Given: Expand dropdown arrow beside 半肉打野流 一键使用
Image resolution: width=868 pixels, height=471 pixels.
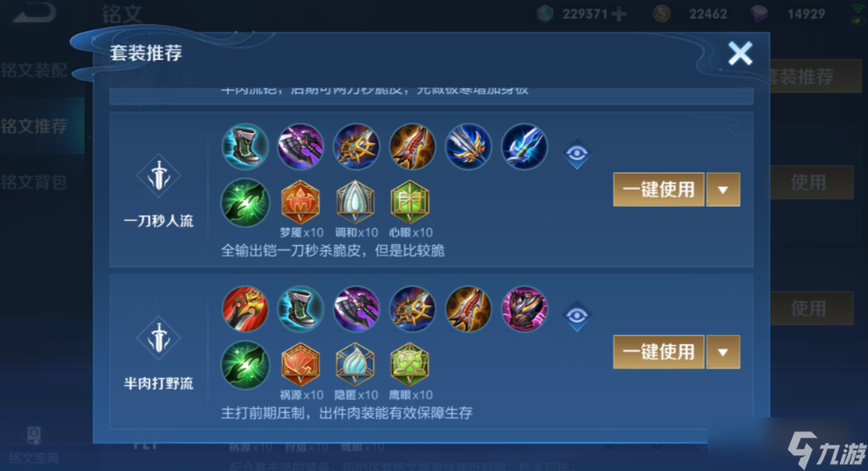Looking at the screenshot, I should tap(723, 352).
